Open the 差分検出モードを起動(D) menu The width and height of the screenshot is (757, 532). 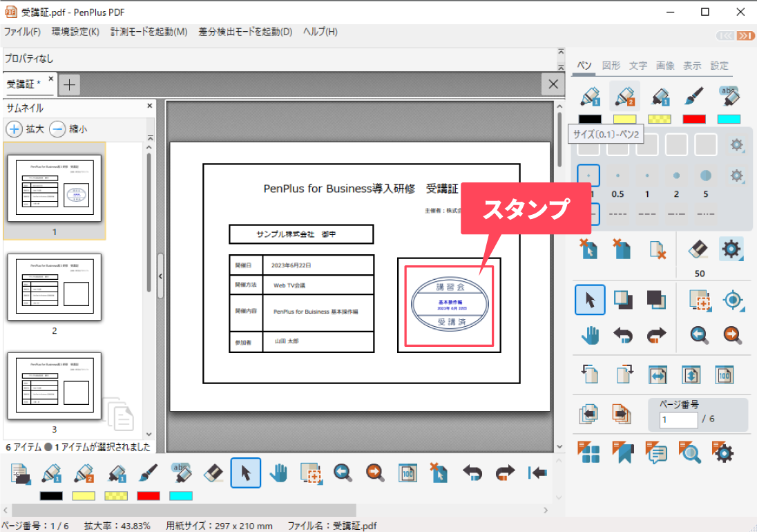(245, 32)
